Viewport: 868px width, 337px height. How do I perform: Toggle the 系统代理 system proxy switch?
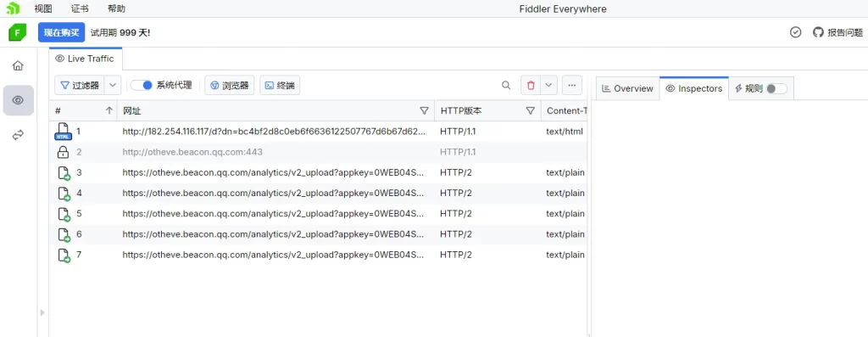[x=142, y=86]
